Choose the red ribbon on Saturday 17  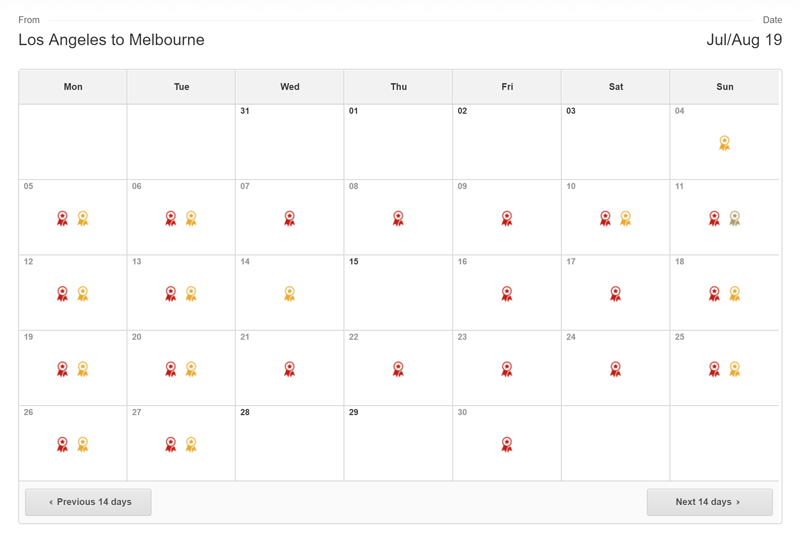(615, 293)
